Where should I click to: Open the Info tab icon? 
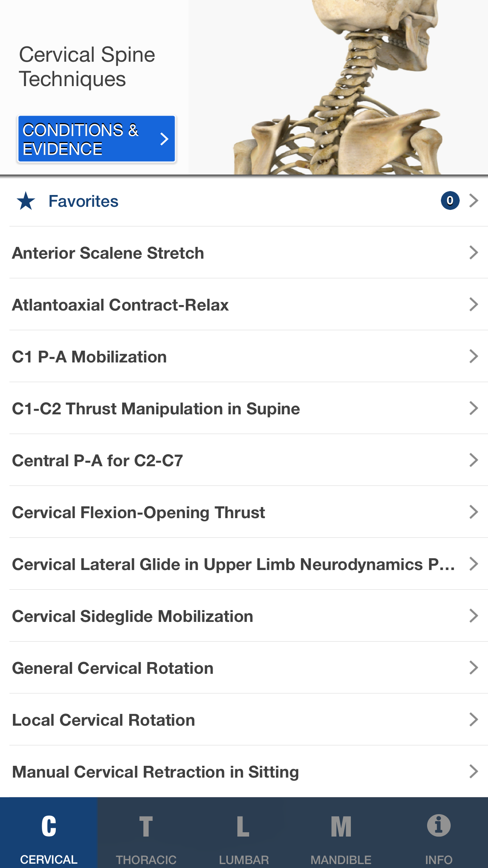[x=438, y=825]
